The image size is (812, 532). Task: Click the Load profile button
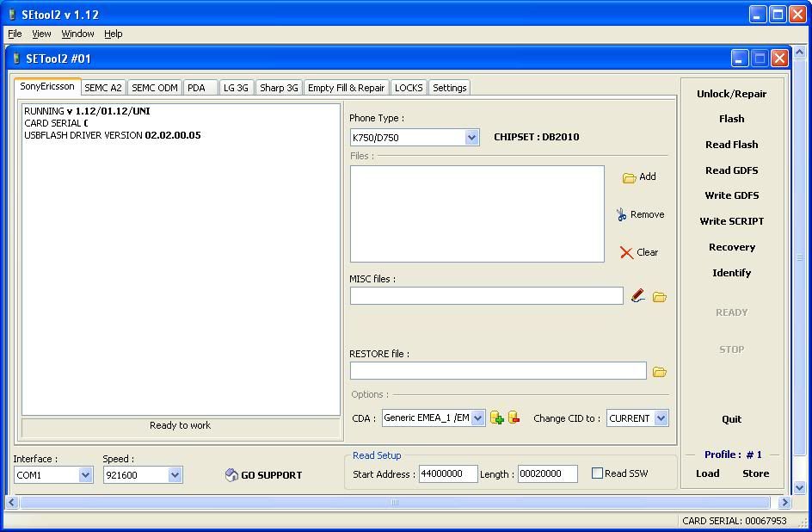[x=707, y=473]
